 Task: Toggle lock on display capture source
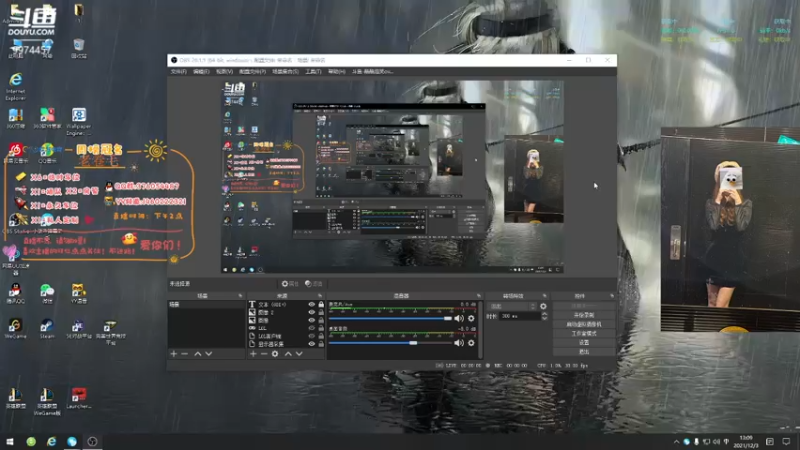(x=321, y=344)
